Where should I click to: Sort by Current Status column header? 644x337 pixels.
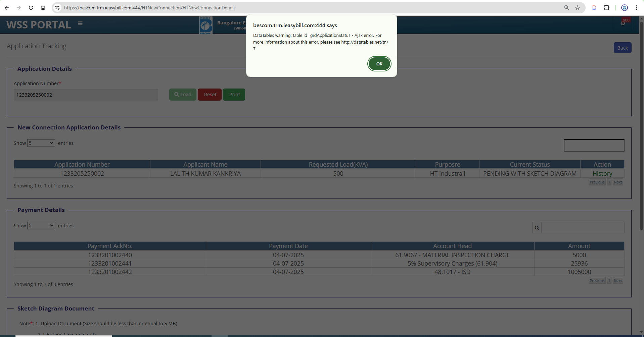tap(530, 164)
